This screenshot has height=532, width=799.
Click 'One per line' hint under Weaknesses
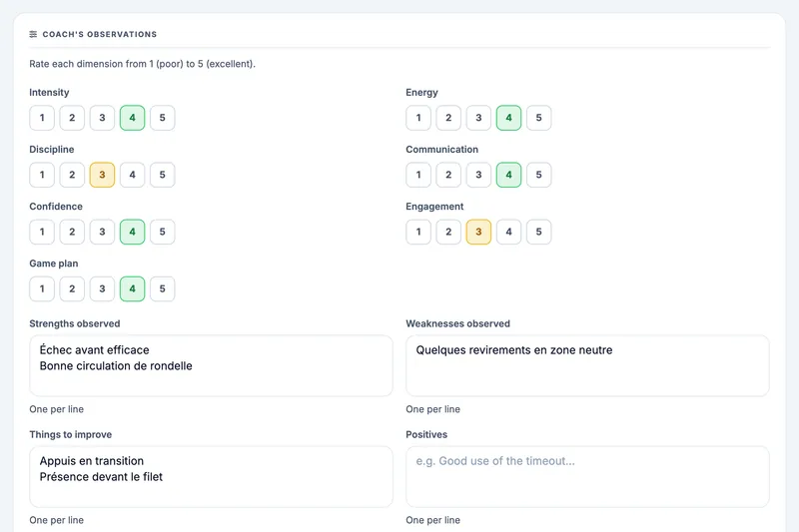pos(432,409)
